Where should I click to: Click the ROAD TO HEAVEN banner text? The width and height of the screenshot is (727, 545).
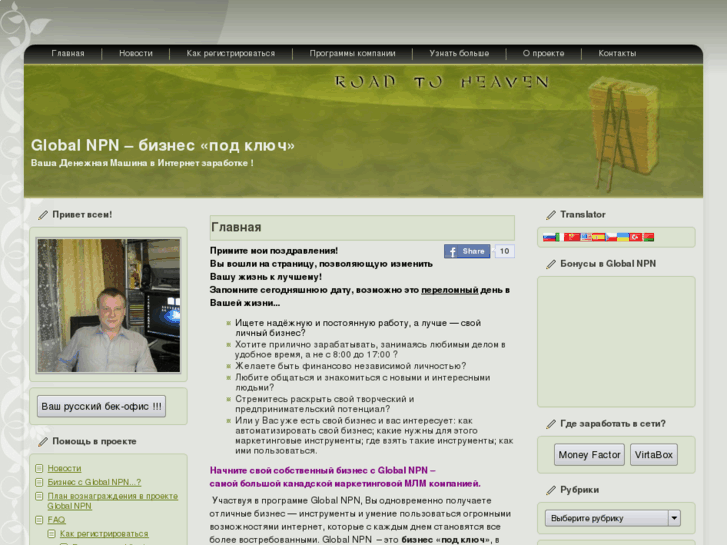point(442,82)
